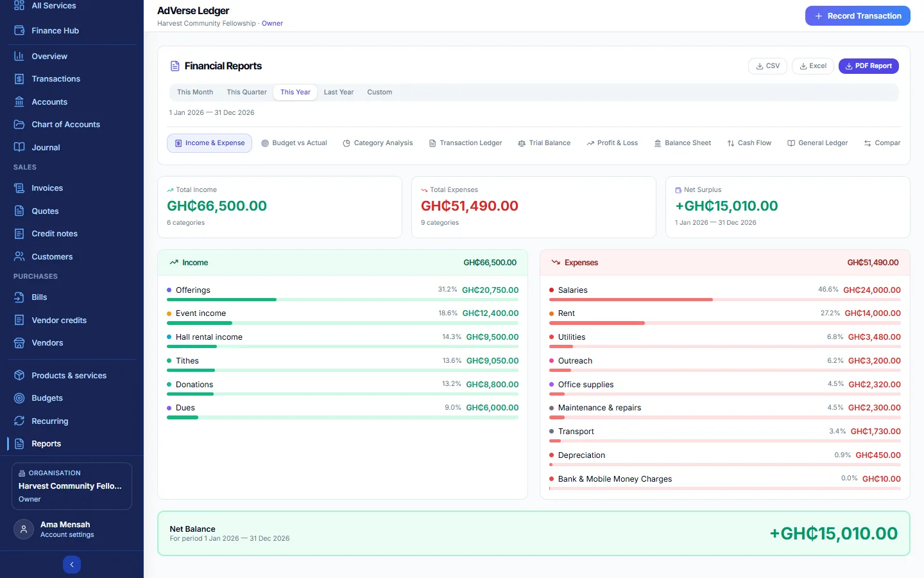The height and width of the screenshot is (578, 924).
Task: Open the Trial Balance report tab
Action: point(544,143)
